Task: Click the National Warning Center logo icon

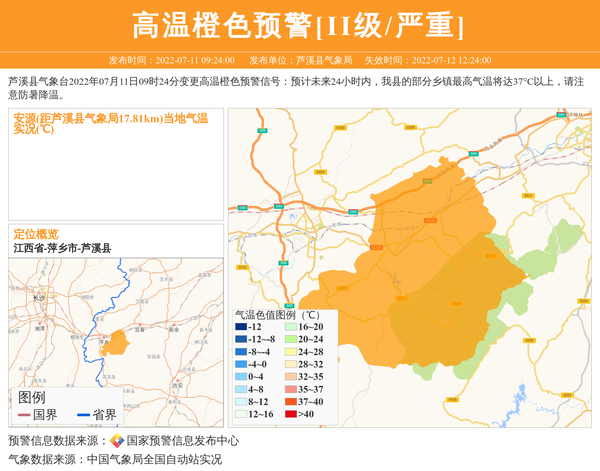Action: (117, 440)
